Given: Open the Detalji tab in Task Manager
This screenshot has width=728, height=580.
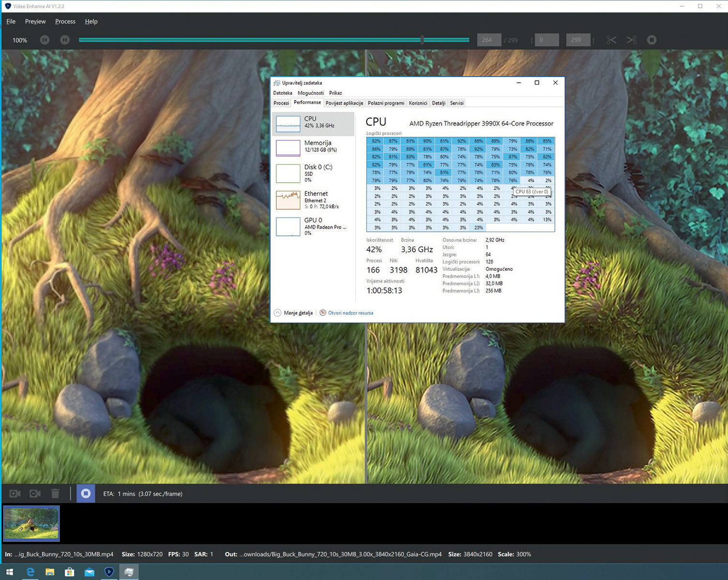Looking at the screenshot, I should tap(438, 103).
